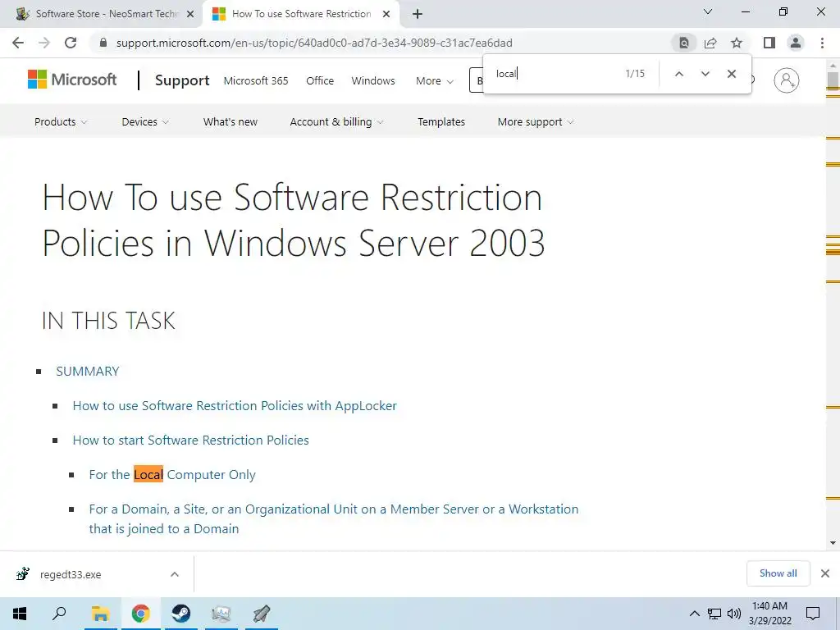Reload the current page
Viewport: 840px width, 630px height.
[x=71, y=43]
